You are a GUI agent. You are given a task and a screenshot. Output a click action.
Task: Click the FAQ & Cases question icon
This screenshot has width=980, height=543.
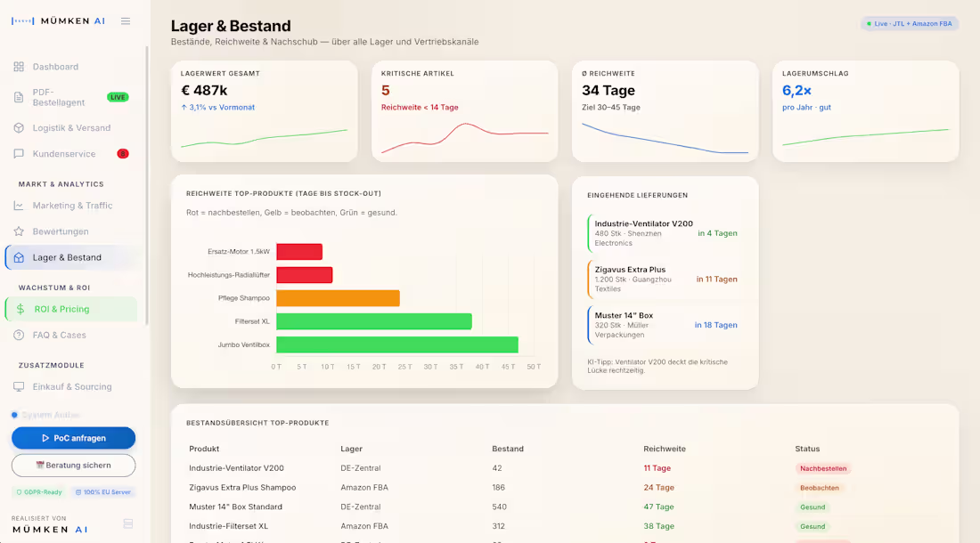click(x=19, y=336)
